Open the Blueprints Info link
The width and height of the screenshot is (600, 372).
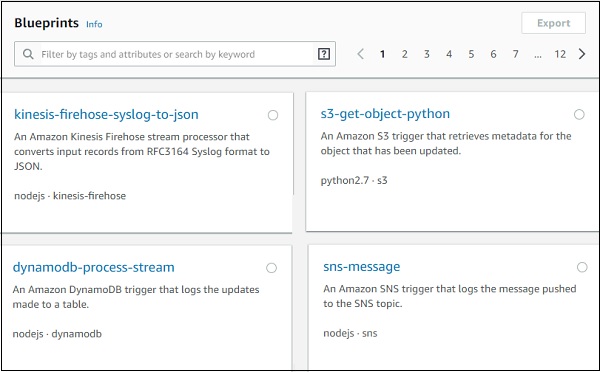94,24
